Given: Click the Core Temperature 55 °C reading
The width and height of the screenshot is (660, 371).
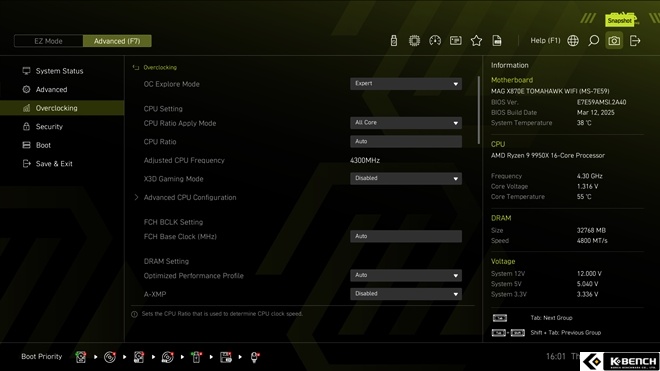Looking at the screenshot, I should pyautogui.click(x=584, y=197).
